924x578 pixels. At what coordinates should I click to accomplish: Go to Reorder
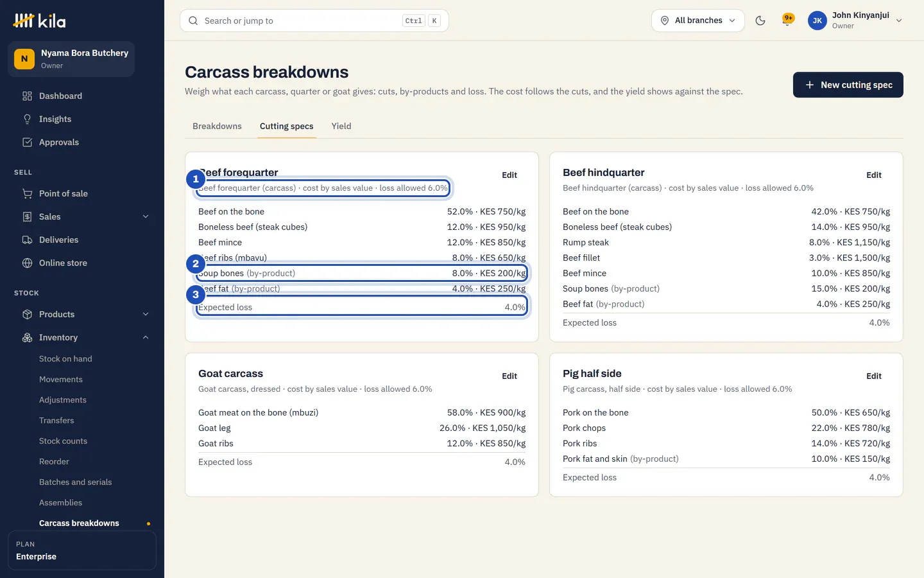(x=54, y=462)
